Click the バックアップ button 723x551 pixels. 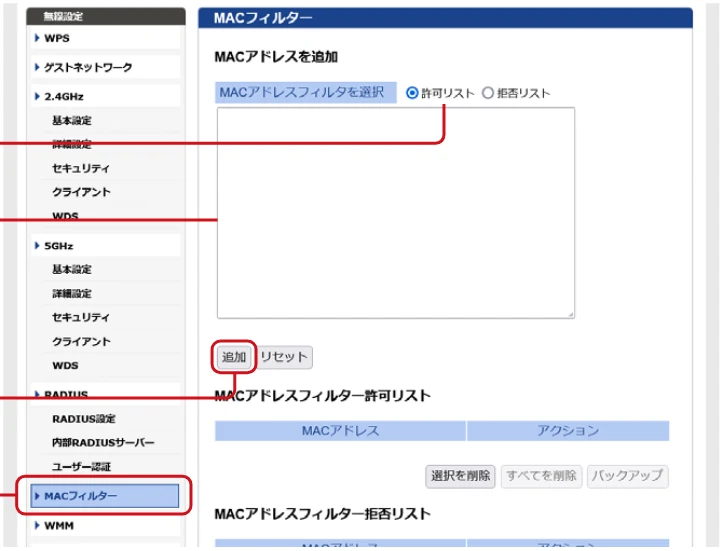pyautogui.click(x=628, y=476)
